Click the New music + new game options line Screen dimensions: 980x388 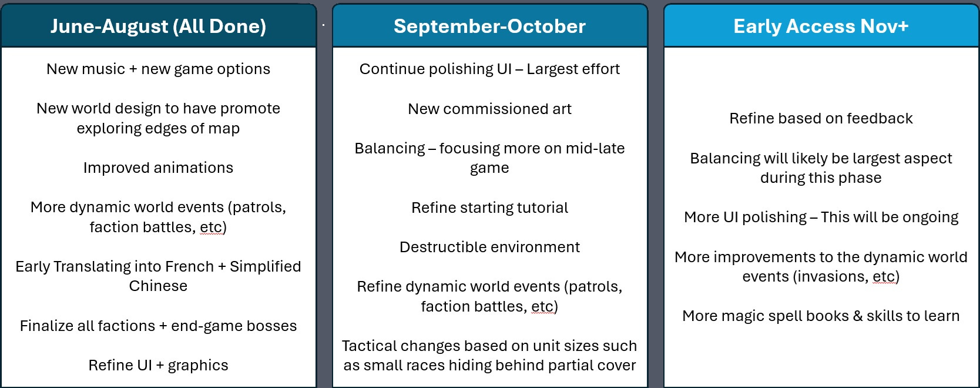(x=158, y=69)
